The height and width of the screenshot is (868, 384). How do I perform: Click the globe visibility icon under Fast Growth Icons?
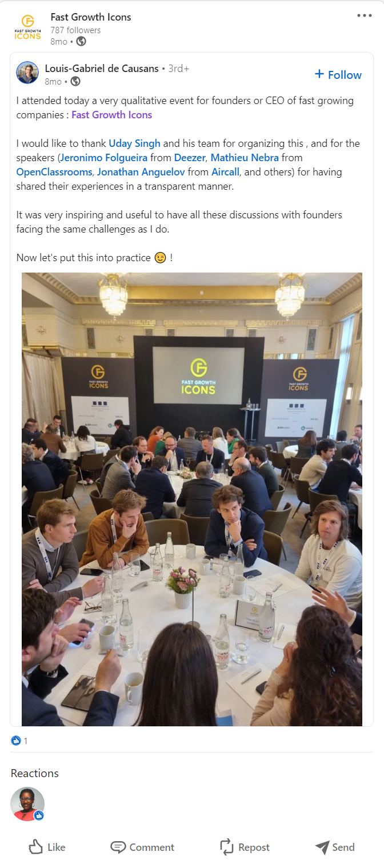coord(81,41)
